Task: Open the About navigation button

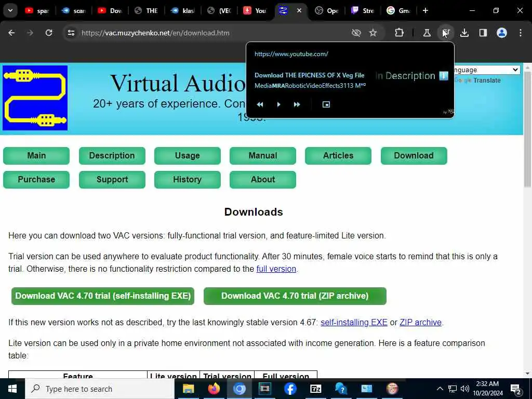Action: [262, 179]
